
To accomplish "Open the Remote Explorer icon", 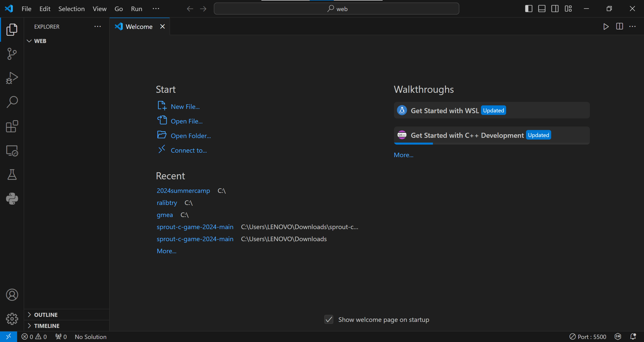I will 12,151.
